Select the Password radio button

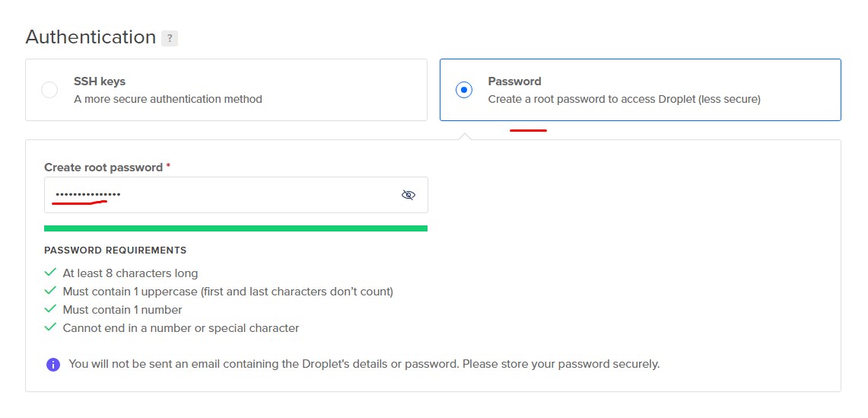[464, 90]
